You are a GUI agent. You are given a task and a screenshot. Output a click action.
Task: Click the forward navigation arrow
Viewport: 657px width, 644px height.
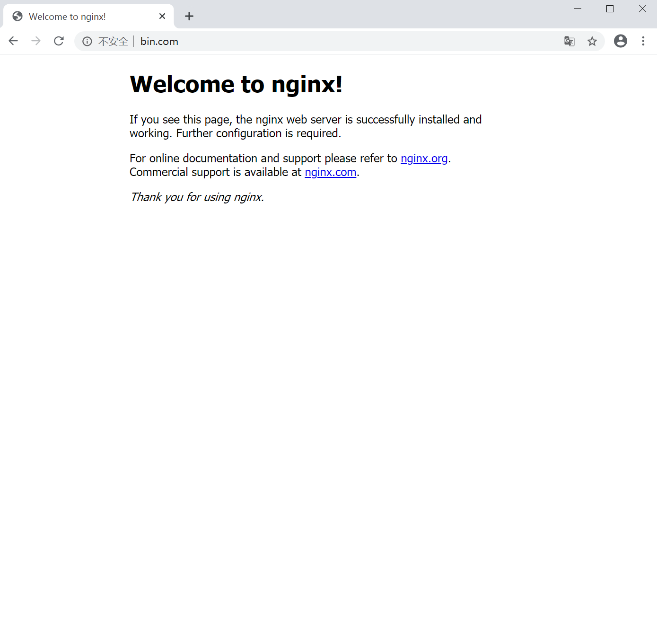coord(36,41)
